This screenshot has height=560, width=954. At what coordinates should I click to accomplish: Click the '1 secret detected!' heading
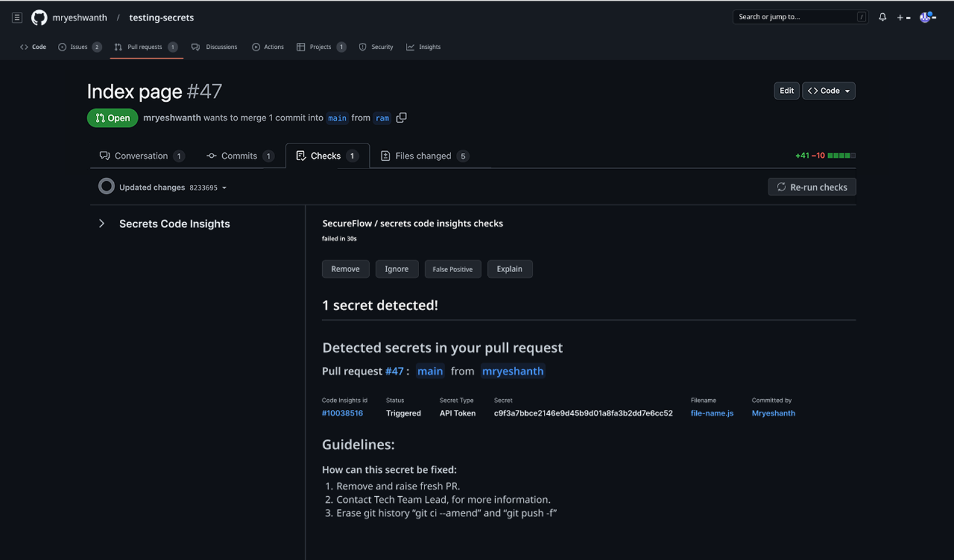pyautogui.click(x=380, y=305)
